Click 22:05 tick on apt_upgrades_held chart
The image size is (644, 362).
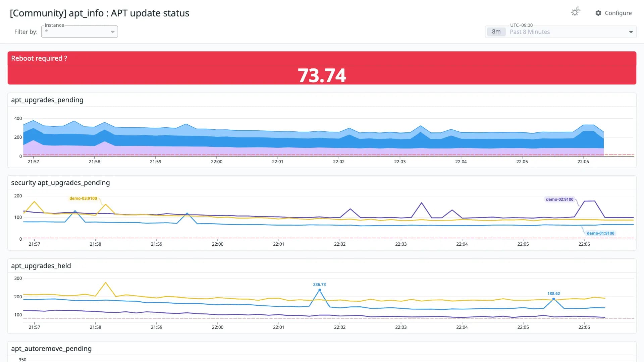click(x=523, y=327)
